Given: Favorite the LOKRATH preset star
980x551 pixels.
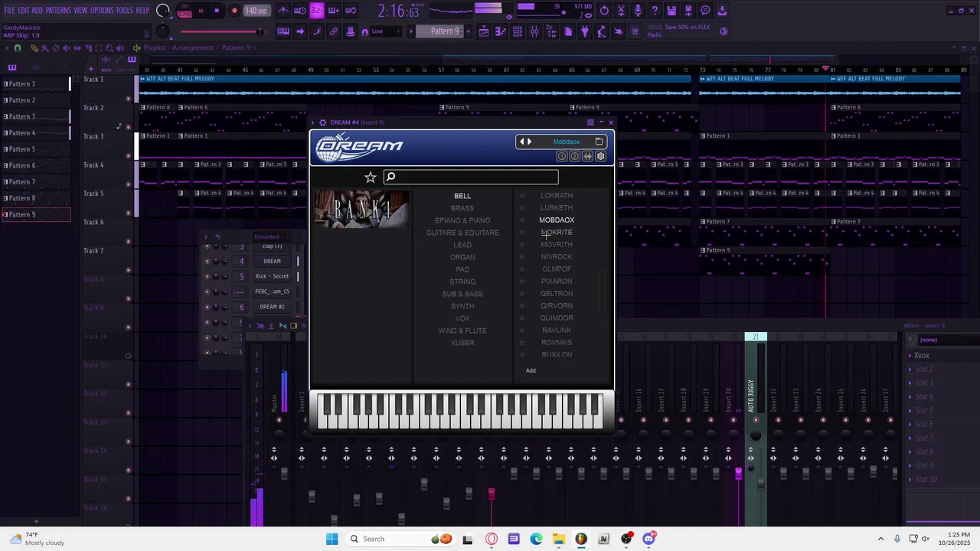Looking at the screenshot, I should click(522, 196).
